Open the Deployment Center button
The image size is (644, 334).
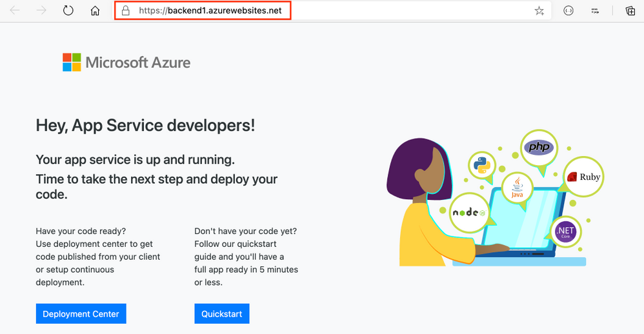[81, 314]
